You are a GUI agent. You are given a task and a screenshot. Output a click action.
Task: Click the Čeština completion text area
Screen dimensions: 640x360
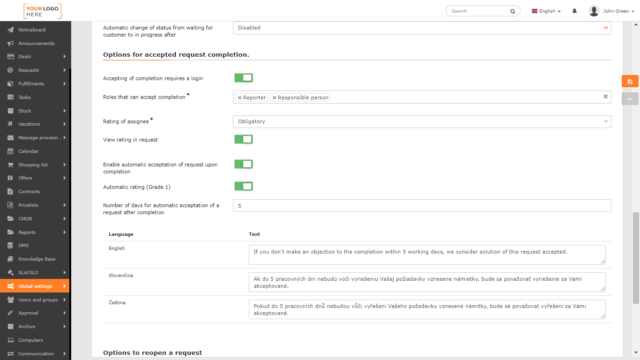tap(427, 309)
